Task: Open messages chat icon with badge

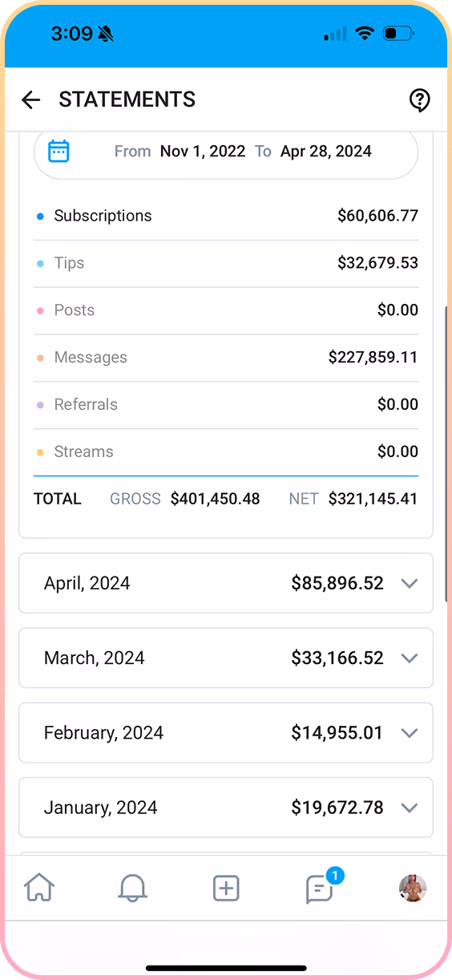Action: (x=321, y=886)
